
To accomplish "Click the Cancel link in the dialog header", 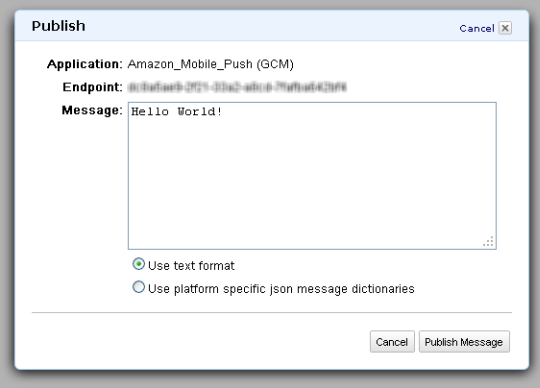I will [477, 29].
